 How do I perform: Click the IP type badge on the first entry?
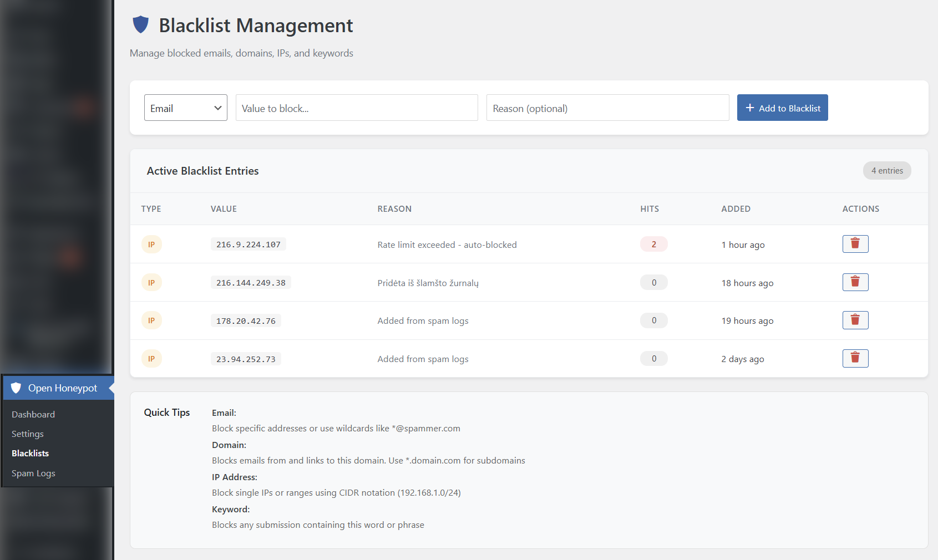(x=151, y=244)
